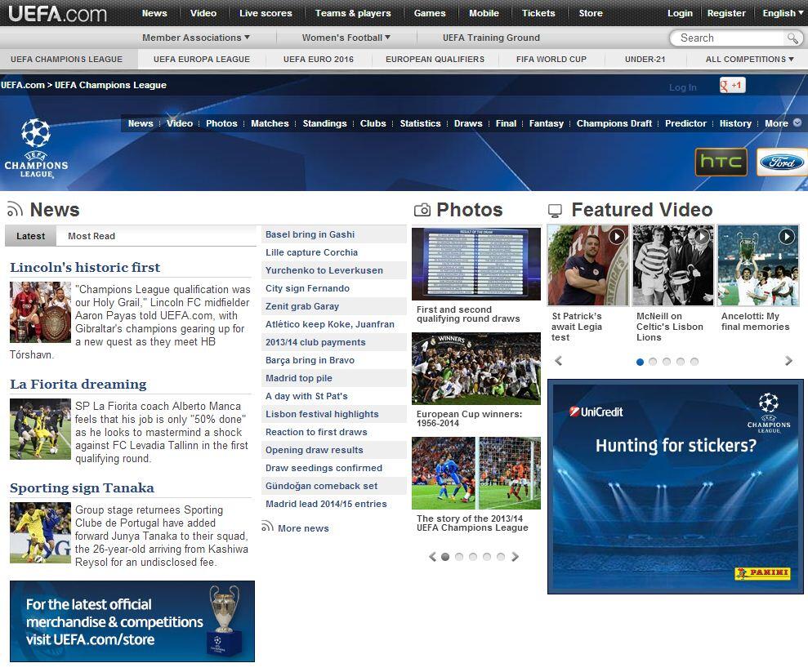808x672 pixels.
Task: Select first featured video page dot
Action: pos(640,362)
